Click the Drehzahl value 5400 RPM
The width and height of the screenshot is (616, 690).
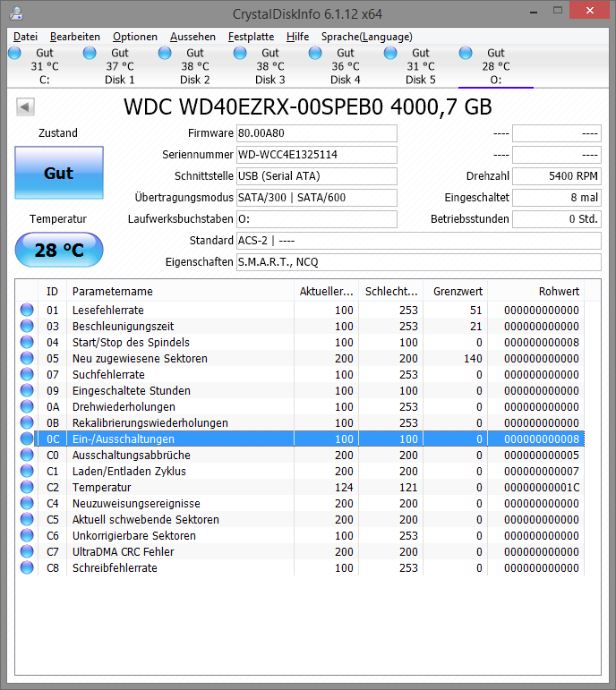(x=557, y=176)
